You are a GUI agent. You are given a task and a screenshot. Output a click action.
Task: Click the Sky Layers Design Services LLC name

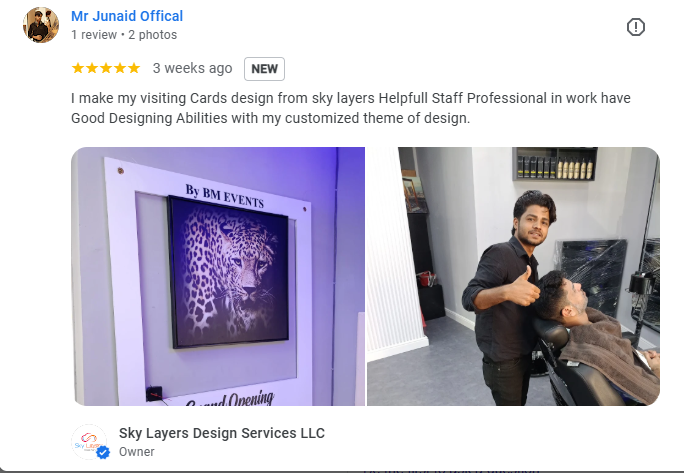point(222,433)
